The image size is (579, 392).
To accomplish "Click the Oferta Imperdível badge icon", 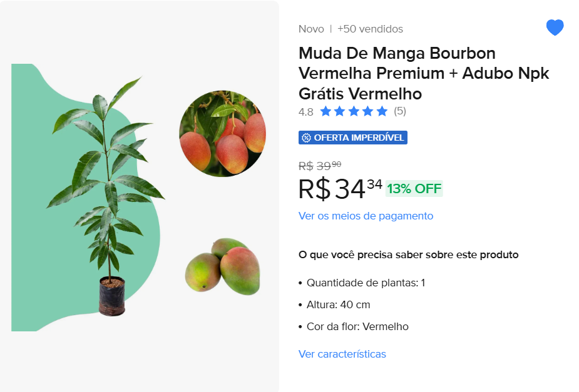I will tap(306, 138).
